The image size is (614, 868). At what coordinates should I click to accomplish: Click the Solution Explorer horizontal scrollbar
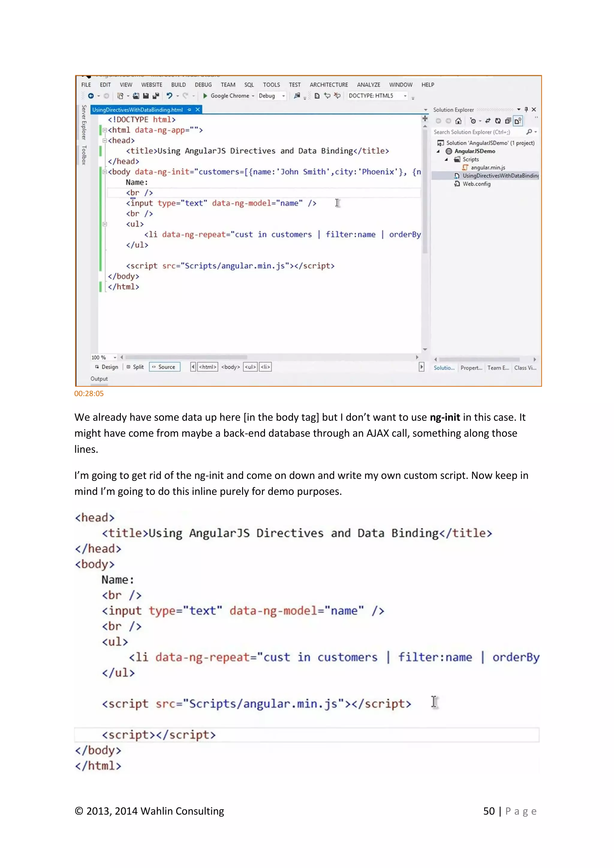click(479, 359)
